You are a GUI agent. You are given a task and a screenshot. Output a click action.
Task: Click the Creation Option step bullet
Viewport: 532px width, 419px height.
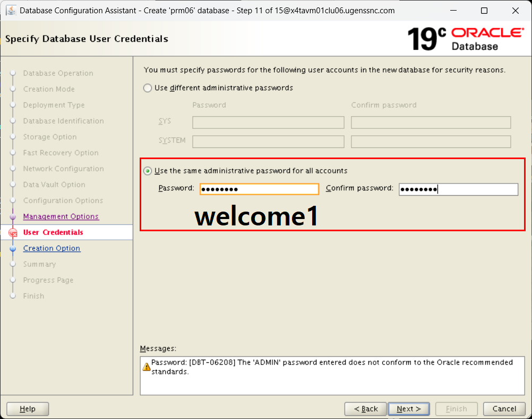click(13, 249)
